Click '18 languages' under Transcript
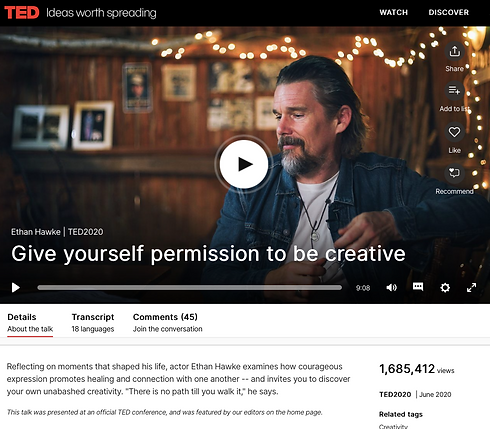 coord(93,329)
